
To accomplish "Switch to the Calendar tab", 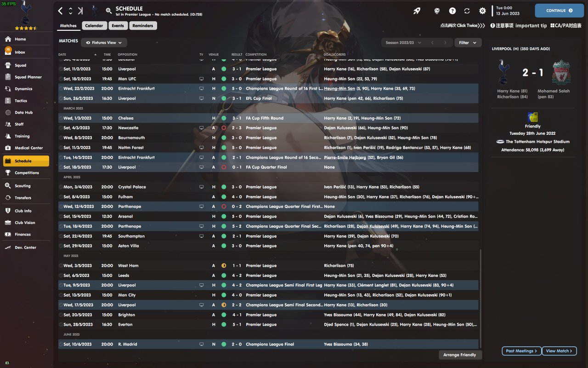I will (x=94, y=26).
